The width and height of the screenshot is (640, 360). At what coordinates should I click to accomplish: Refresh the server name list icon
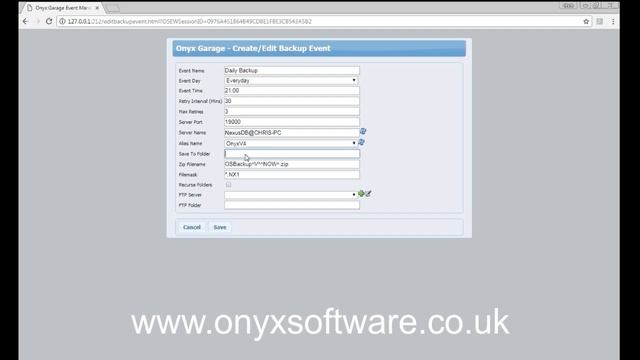363,131
